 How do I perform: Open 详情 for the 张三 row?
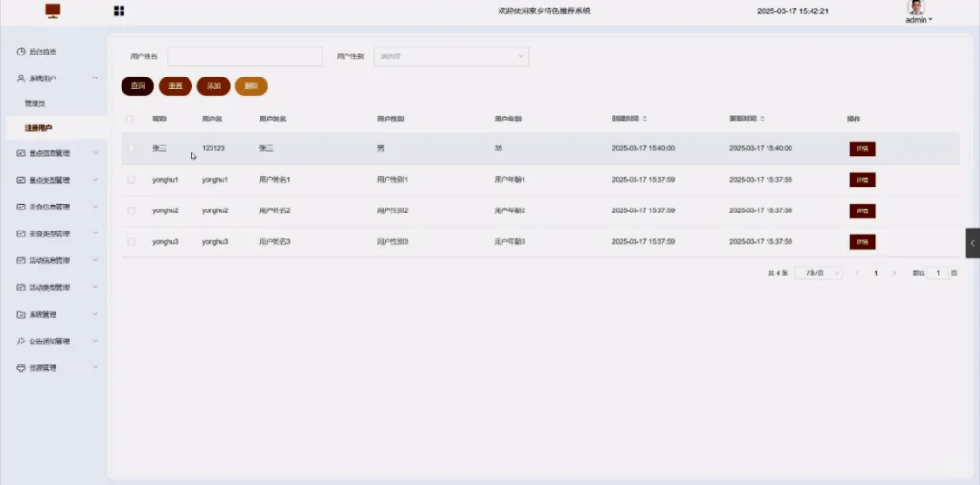pyautogui.click(x=862, y=148)
